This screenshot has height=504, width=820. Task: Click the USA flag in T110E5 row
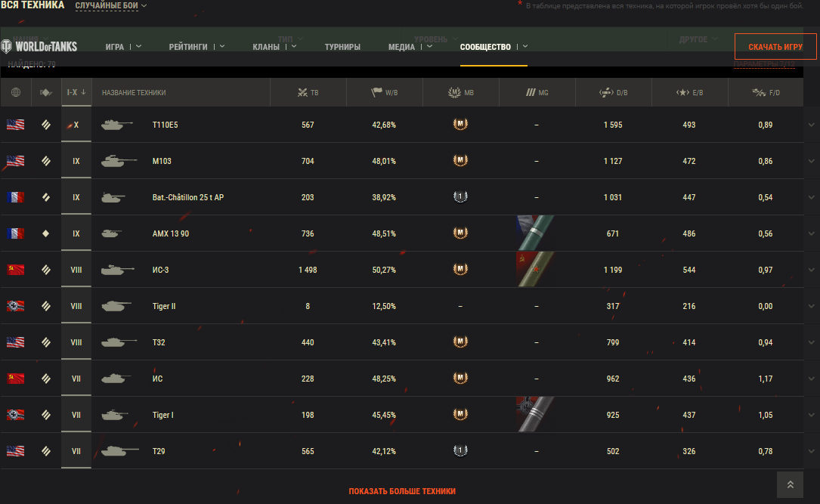[16, 125]
